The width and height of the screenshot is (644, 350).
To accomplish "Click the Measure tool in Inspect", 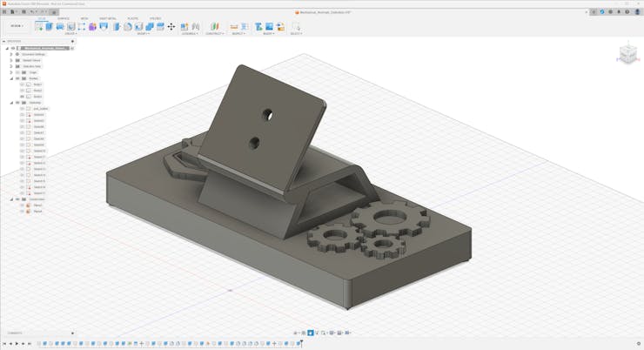I will [x=234, y=27].
